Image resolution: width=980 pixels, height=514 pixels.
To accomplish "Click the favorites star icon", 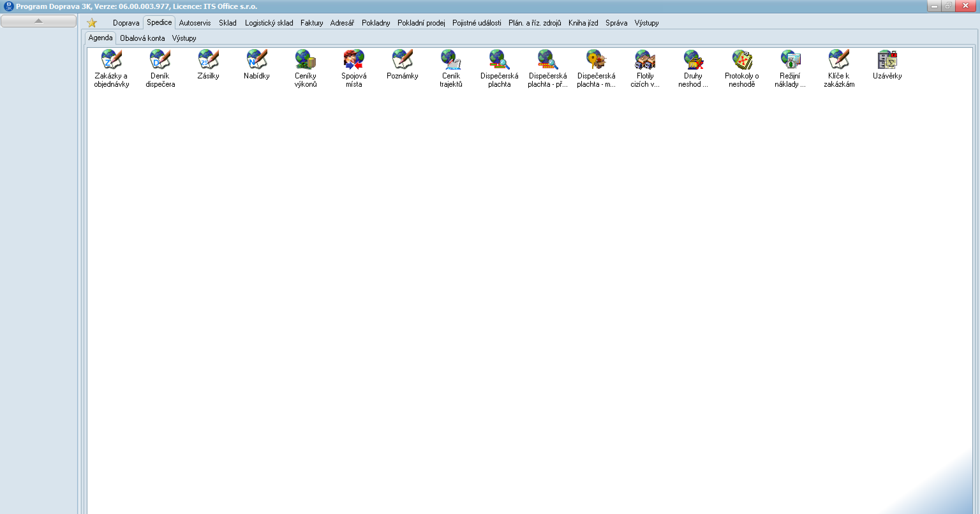I will tap(92, 23).
